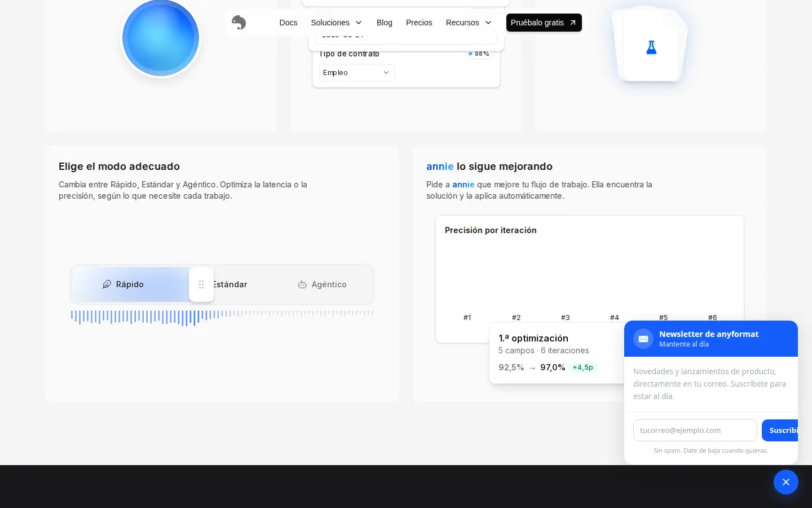812x508 pixels.
Task: Click the 1.ª optimización card title
Action: tap(533, 338)
